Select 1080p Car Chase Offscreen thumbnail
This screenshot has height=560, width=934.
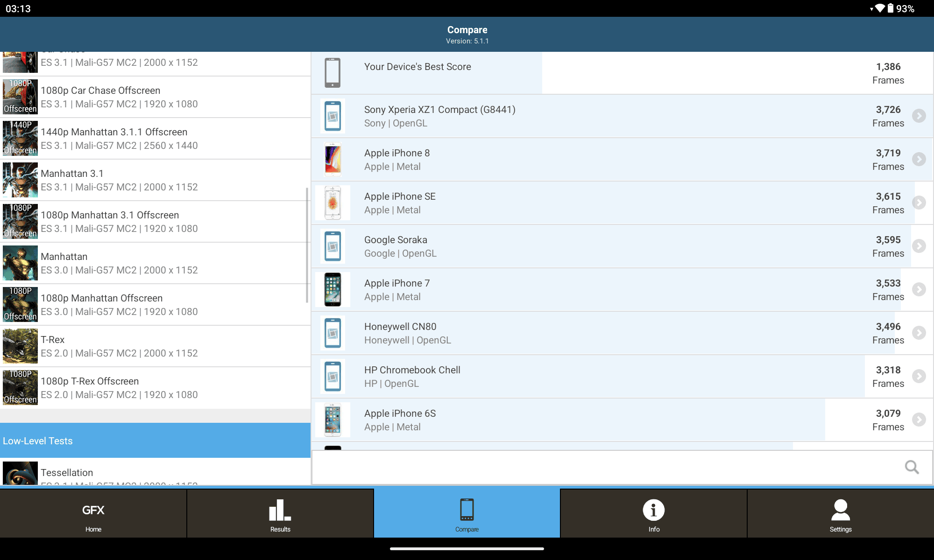(20, 97)
